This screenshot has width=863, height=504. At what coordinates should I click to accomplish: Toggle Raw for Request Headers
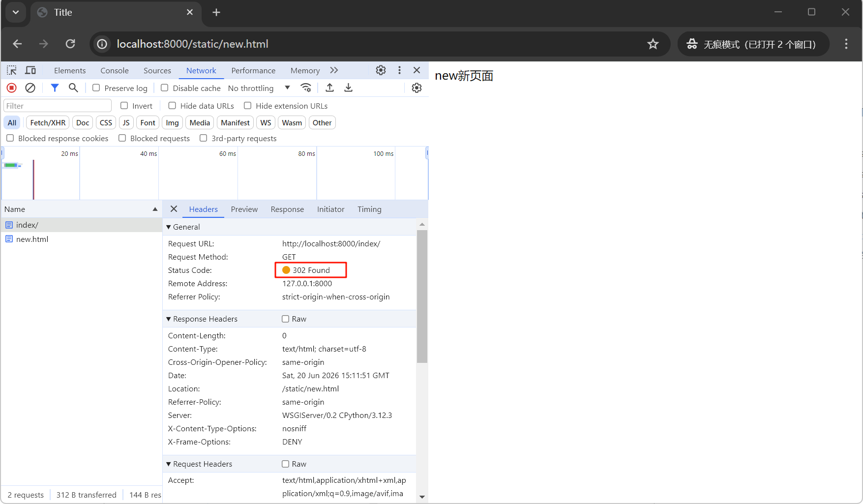point(285,464)
